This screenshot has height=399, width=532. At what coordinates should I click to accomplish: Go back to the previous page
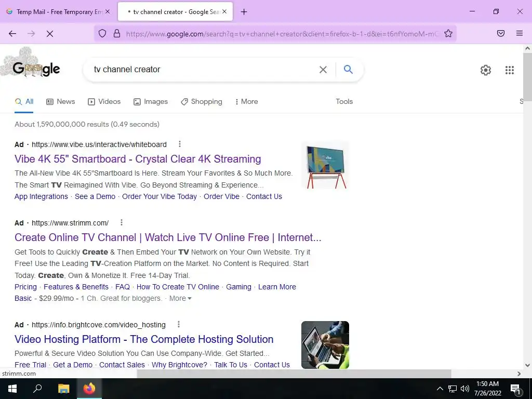coord(12,34)
